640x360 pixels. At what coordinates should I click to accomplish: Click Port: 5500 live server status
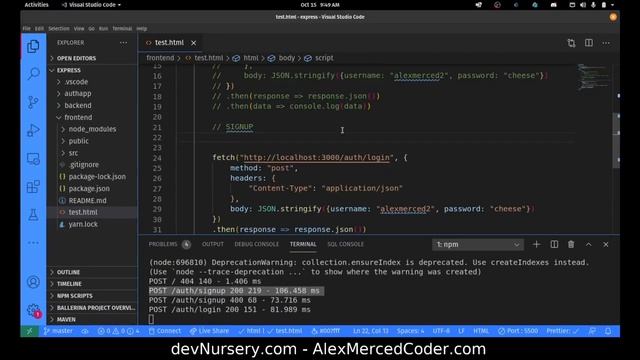coord(518,331)
